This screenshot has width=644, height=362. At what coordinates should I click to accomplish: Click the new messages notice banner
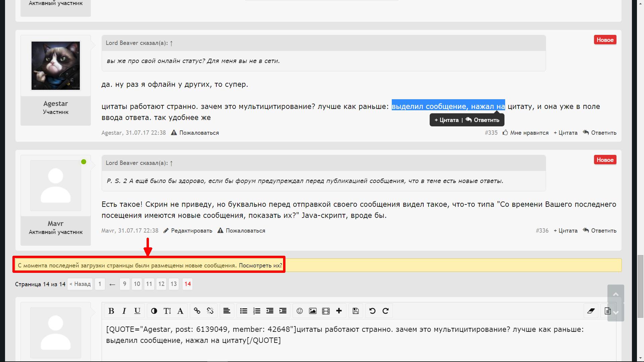[x=150, y=265]
